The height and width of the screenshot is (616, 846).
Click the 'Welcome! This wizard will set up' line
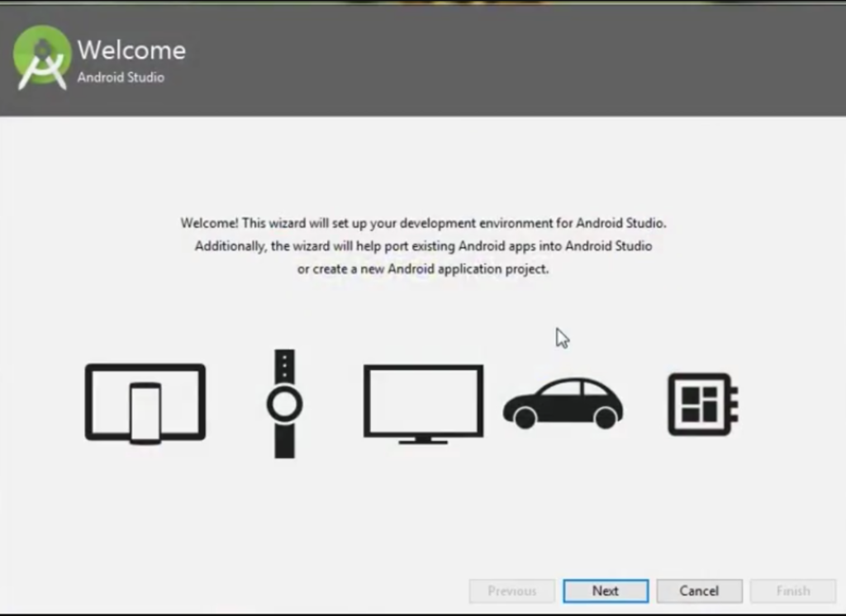tap(424, 223)
